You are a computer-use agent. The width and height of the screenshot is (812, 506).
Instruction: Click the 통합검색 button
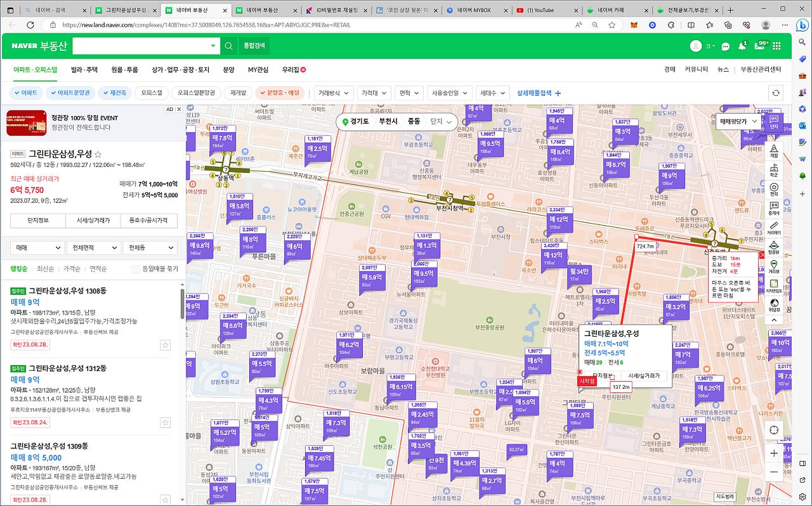click(254, 46)
